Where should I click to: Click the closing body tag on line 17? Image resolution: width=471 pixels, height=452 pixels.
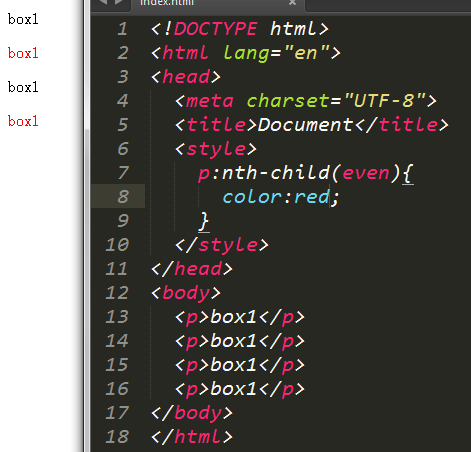[192, 413]
